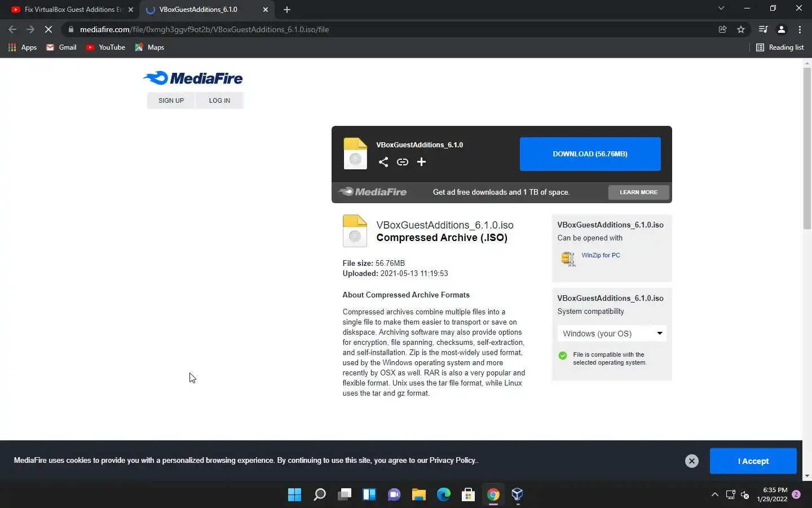Viewport: 812px width, 508px height.
Task: Click the LOG IN button
Action: (219, 100)
